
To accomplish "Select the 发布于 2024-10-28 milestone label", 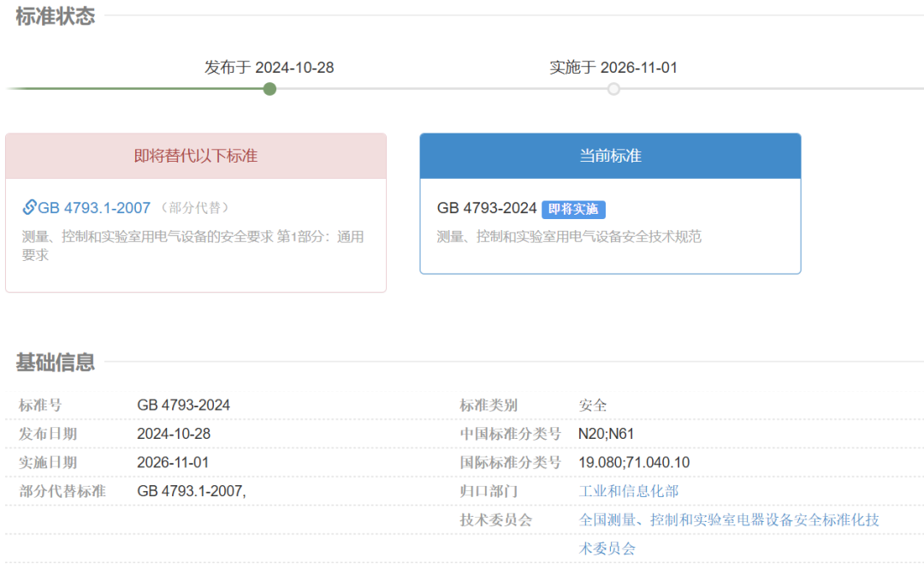I will pos(269,67).
